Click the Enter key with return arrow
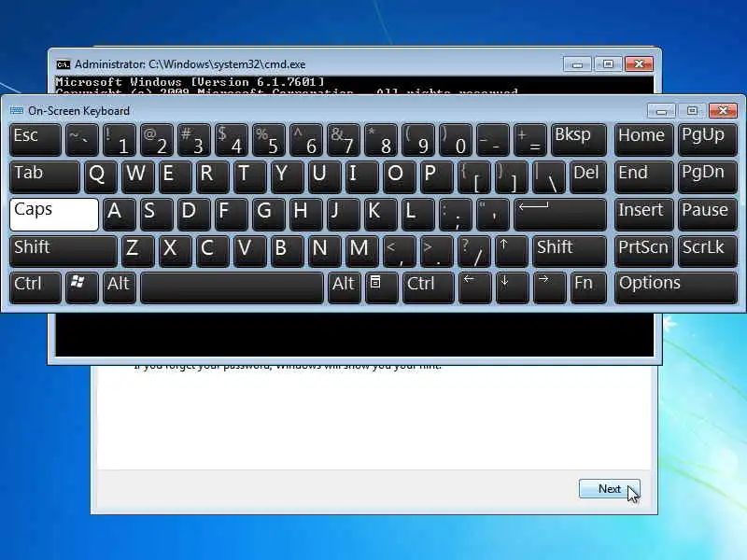Image resolution: width=747 pixels, height=560 pixels. 560,215
